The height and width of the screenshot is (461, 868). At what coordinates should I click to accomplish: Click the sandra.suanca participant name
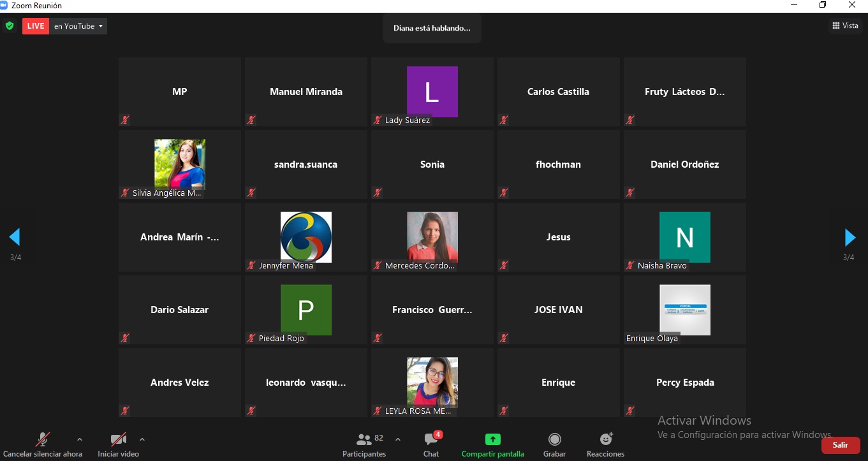tap(306, 165)
